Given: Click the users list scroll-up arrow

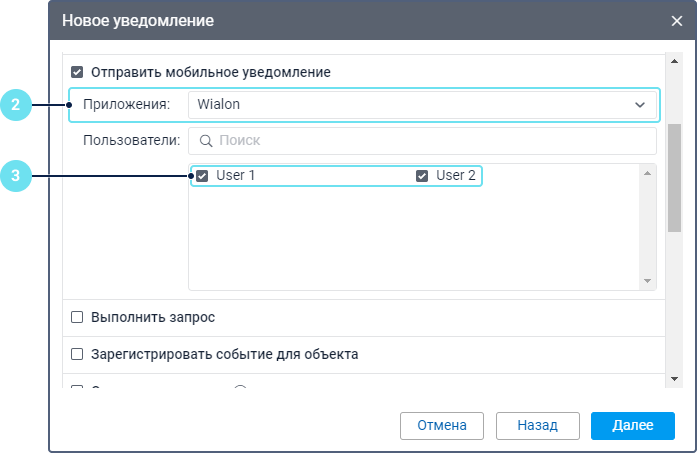Looking at the screenshot, I should tap(647, 173).
